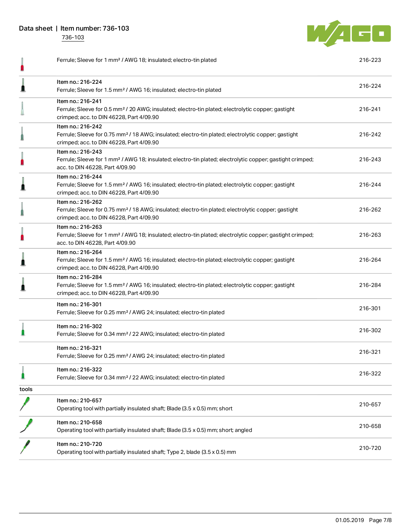Open the 216-321 link in right column
The width and height of the screenshot is (411, 532).
370,352
